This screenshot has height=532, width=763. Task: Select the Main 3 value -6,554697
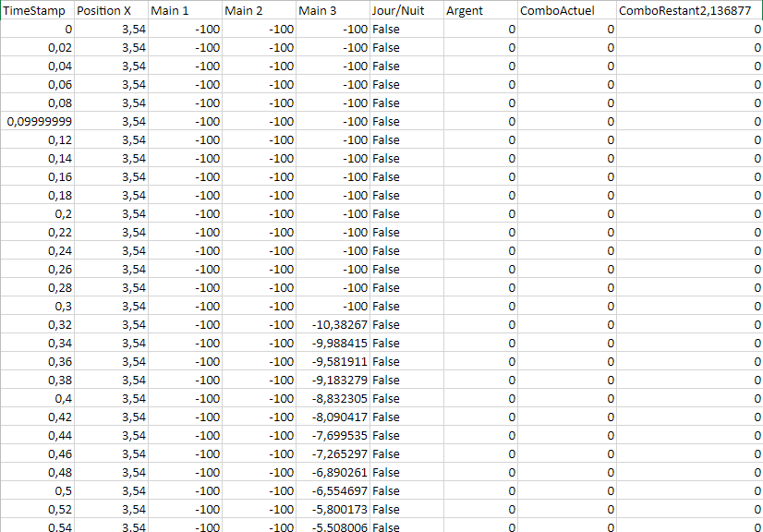(x=333, y=491)
